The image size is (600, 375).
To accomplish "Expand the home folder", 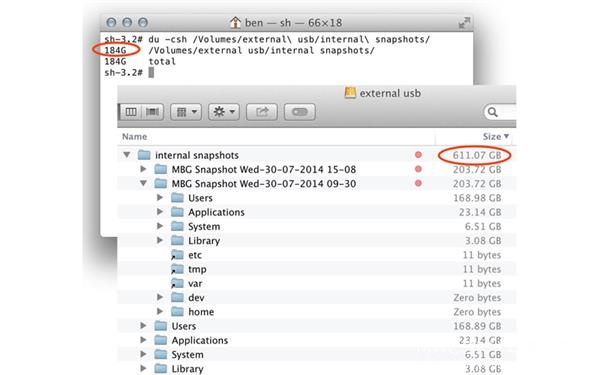I will pyautogui.click(x=160, y=311).
